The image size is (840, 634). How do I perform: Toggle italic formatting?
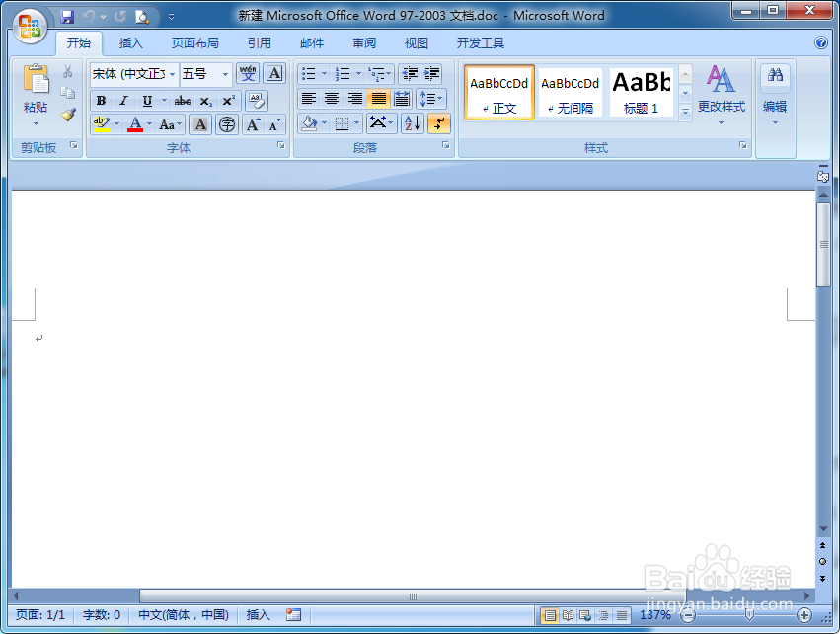pos(123,100)
